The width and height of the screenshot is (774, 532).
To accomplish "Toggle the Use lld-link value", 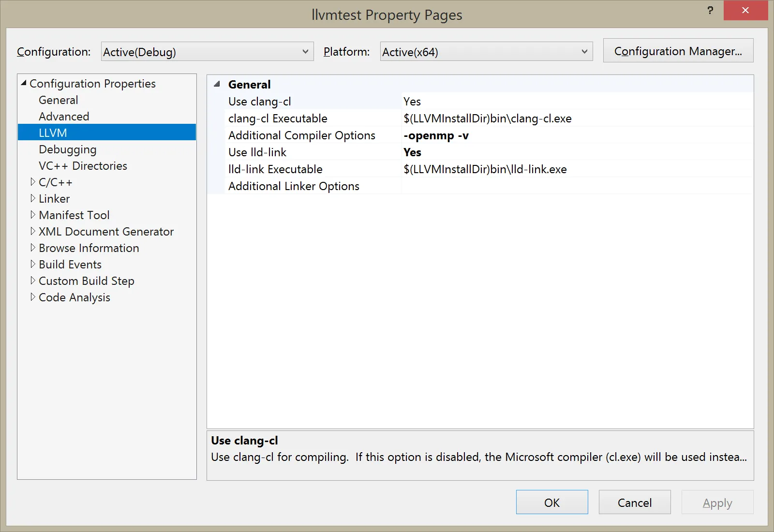I will pos(576,152).
